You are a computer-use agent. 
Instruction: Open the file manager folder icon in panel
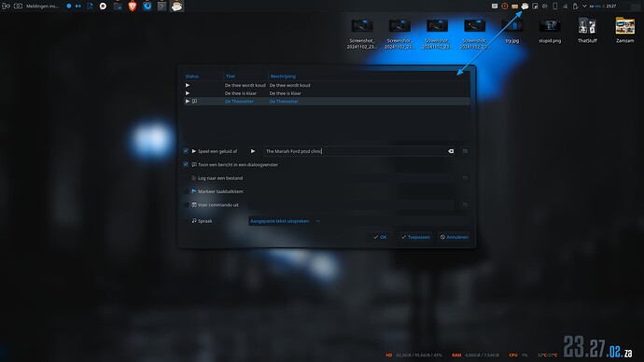tap(118, 7)
